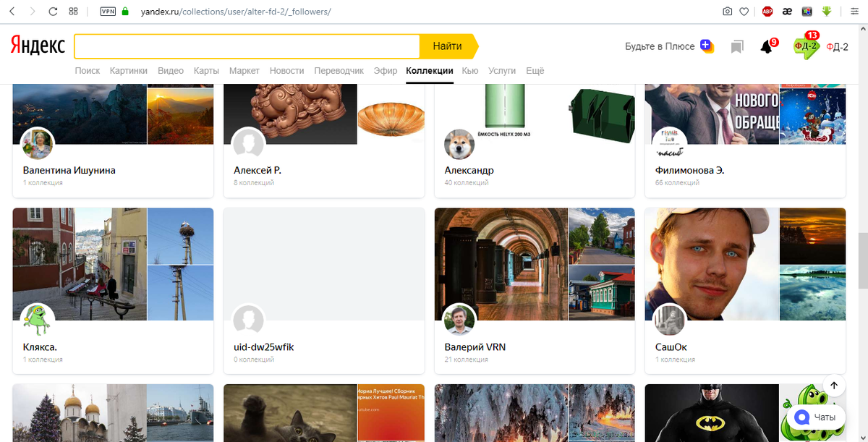This screenshot has height=442, width=868.
Task: Switch to the Карты tab
Action: [x=206, y=71]
